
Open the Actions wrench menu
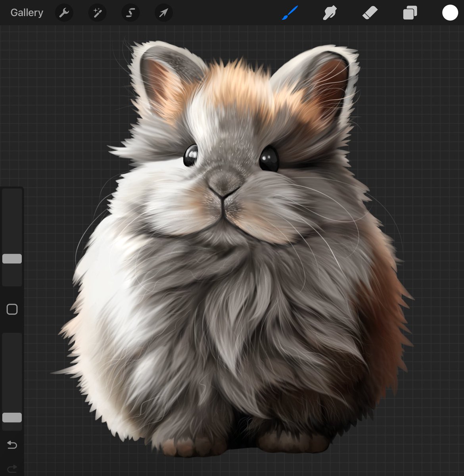tap(64, 13)
